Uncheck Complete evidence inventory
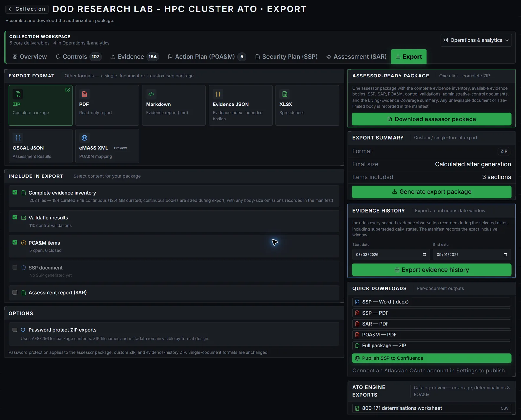521x420 pixels. [15, 192]
